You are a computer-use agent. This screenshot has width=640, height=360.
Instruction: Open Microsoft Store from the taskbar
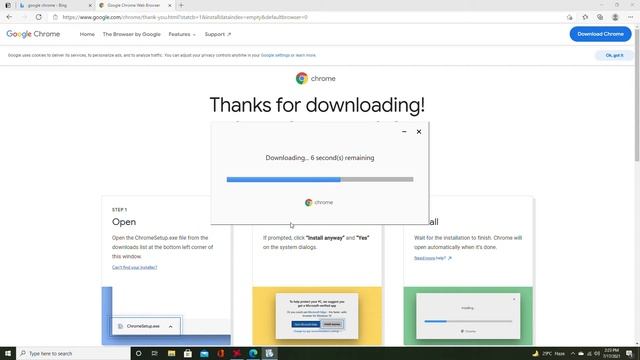pyautogui.click(x=188, y=353)
